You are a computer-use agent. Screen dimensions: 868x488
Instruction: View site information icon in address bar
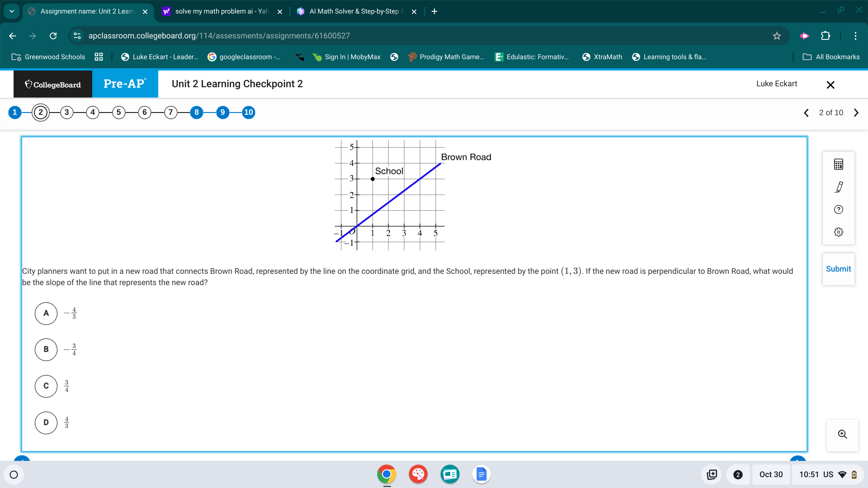pyautogui.click(x=77, y=36)
